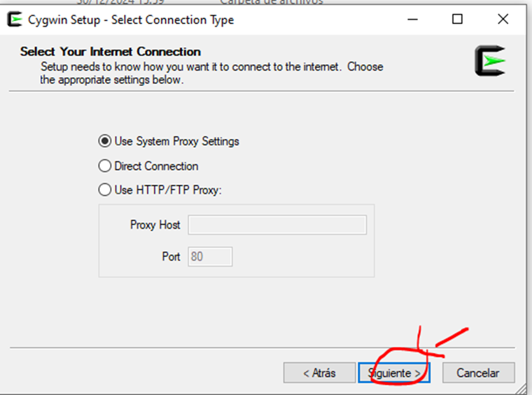Image resolution: width=532 pixels, height=395 pixels.
Task: Close the Cygwin Setup dialog
Action: coord(503,20)
